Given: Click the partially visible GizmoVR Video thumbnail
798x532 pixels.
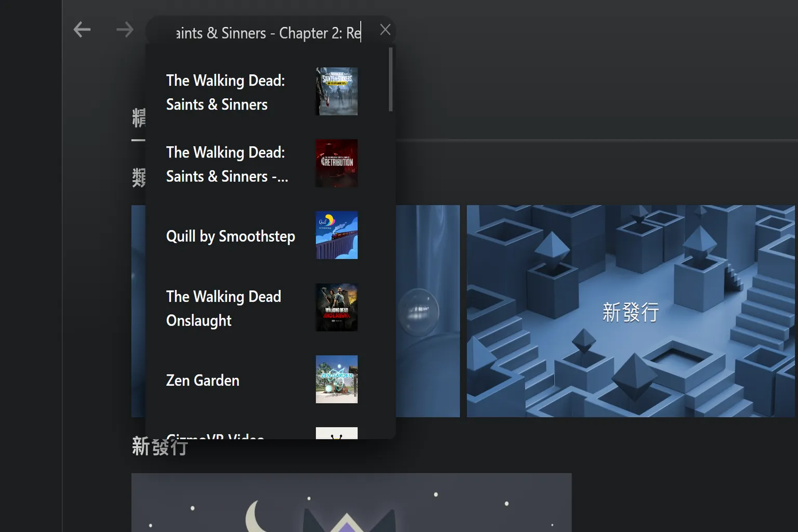Looking at the screenshot, I should point(337,433).
